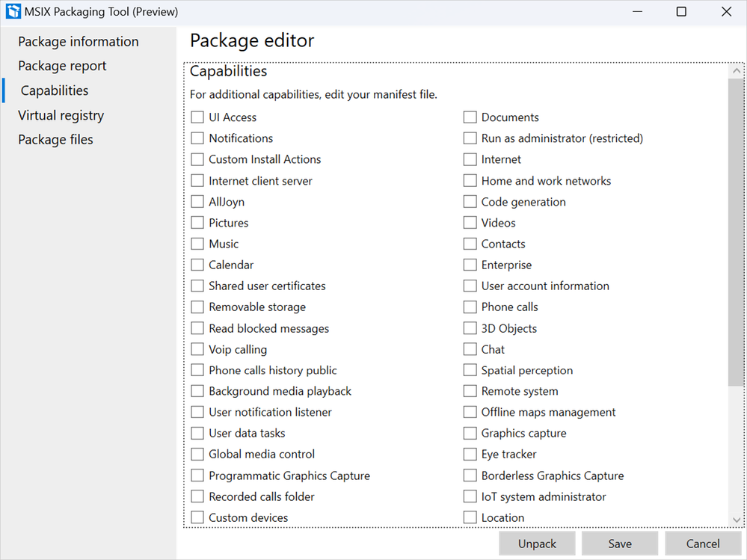Tick the Internet checkbox
Image resolution: width=747 pixels, height=560 pixels.
click(x=470, y=159)
